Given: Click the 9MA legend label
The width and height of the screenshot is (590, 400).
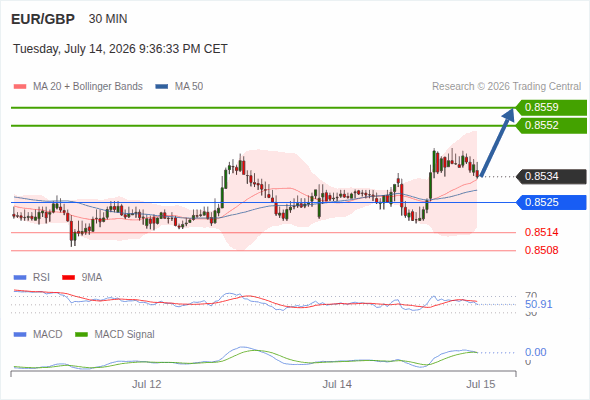Looking at the screenshot, I should pyautogui.click(x=92, y=278).
